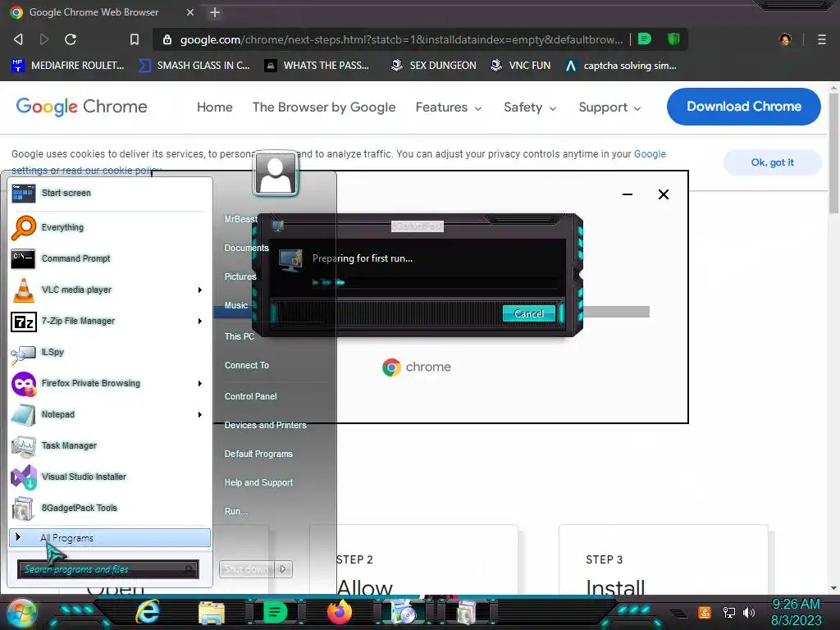
Task: Click the green chat extension icon
Action: tap(645, 39)
